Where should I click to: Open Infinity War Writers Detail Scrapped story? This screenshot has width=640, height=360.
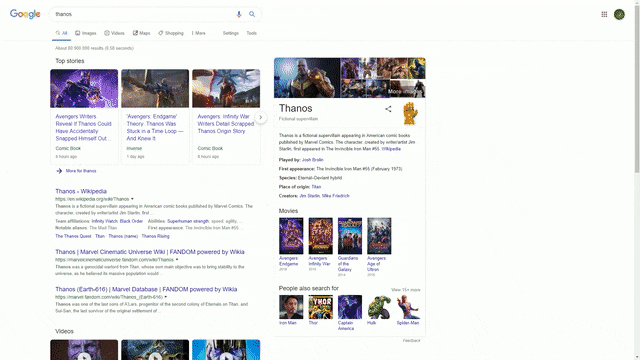(x=226, y=124)
